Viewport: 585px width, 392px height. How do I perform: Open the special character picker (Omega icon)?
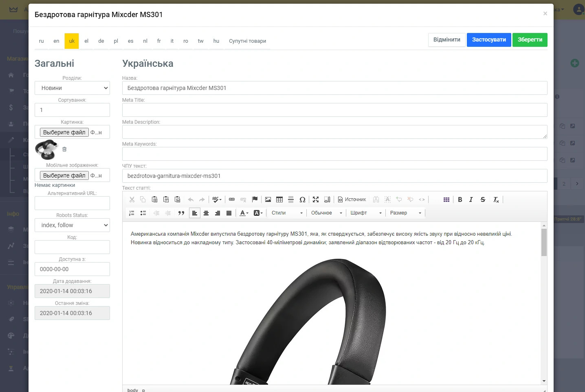[x=303, y=199]
